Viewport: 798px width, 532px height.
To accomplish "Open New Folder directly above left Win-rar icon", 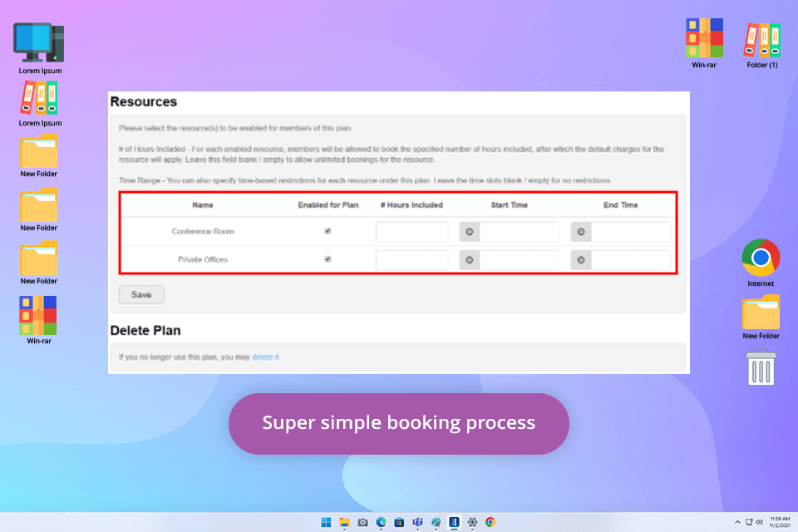I will (39, 259).
